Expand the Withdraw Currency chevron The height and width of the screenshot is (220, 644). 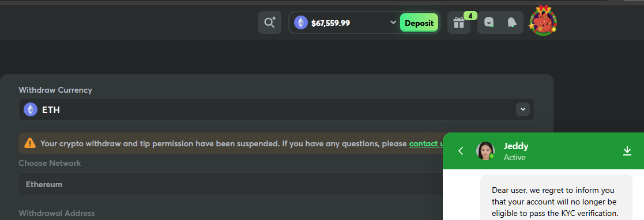pyautogui.click(x=523, y=109)
